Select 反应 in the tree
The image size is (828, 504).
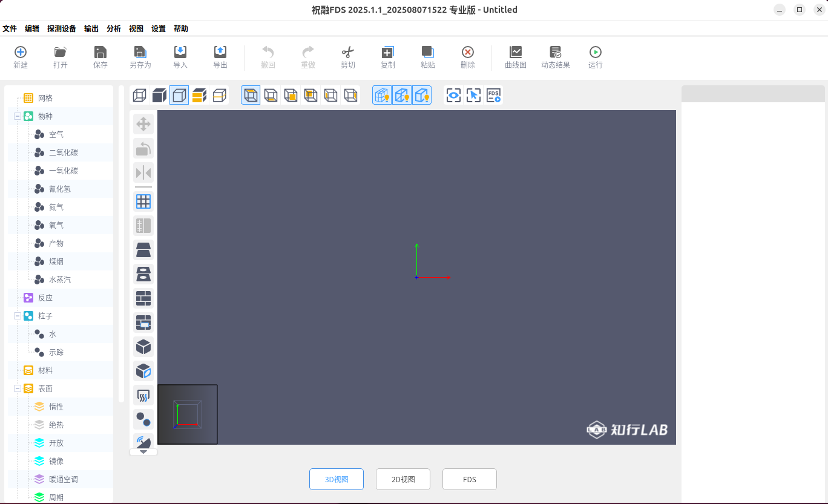pyautogui.click(x=45, y=298)
